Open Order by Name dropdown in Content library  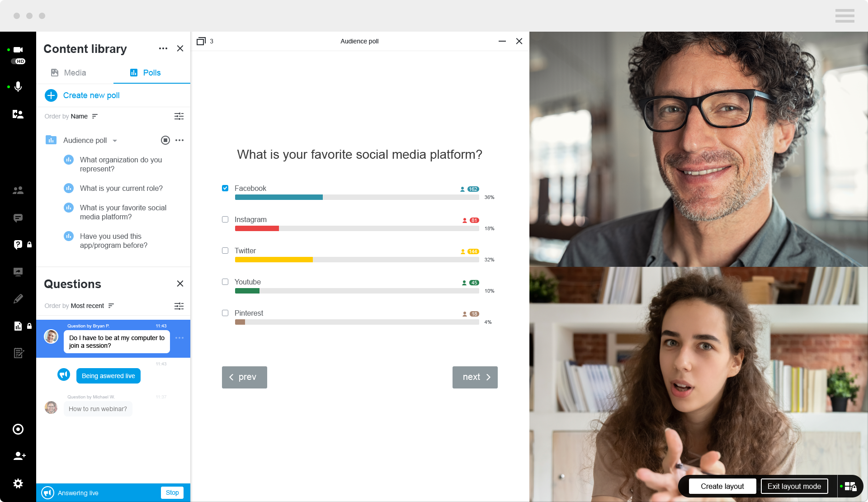84,116
